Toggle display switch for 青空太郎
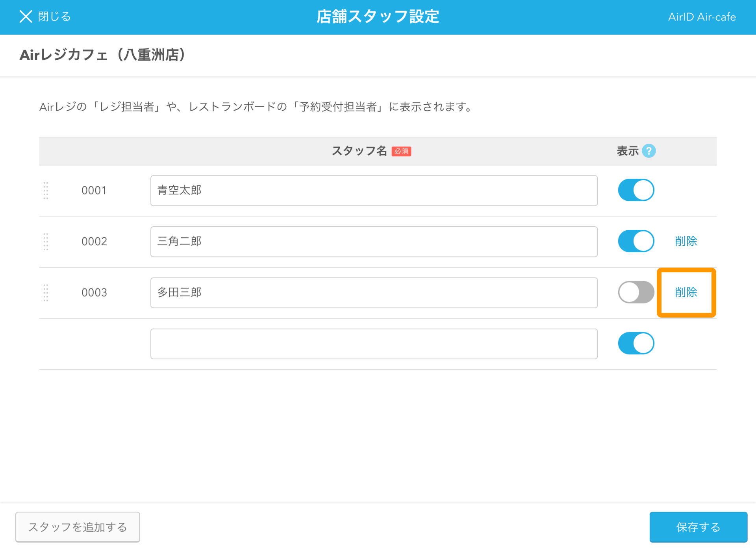The height and width of the screenshot is (551, 756). coord(636,190)
